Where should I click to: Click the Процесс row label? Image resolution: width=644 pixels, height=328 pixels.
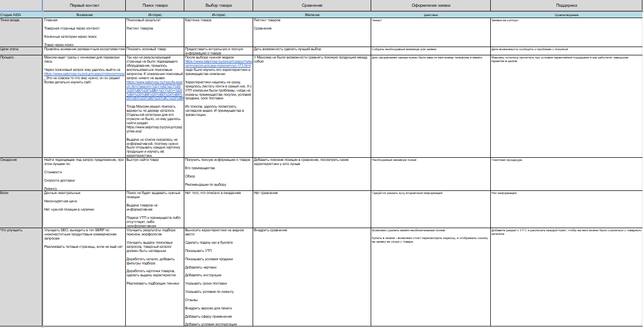(8, 57)
